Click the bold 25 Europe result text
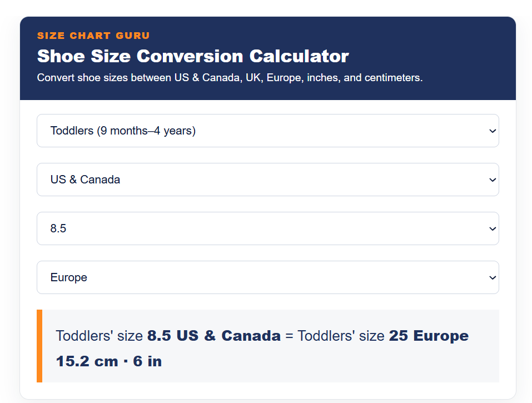 pos(429,336)
